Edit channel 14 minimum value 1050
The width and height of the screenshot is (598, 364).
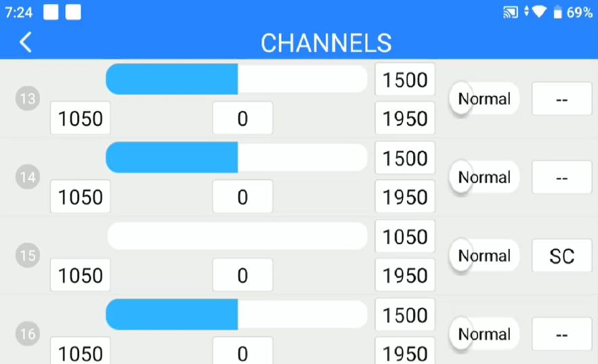tap(81, 197)
